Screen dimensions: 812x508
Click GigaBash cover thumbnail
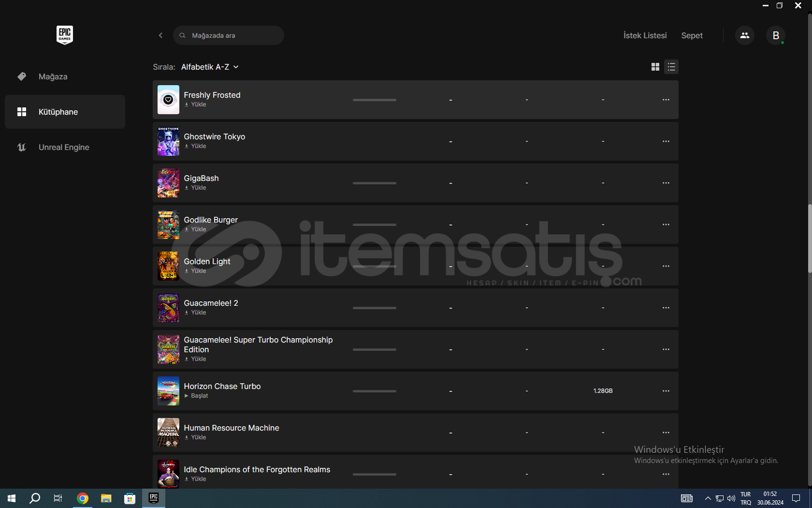[x=168, y=183]
